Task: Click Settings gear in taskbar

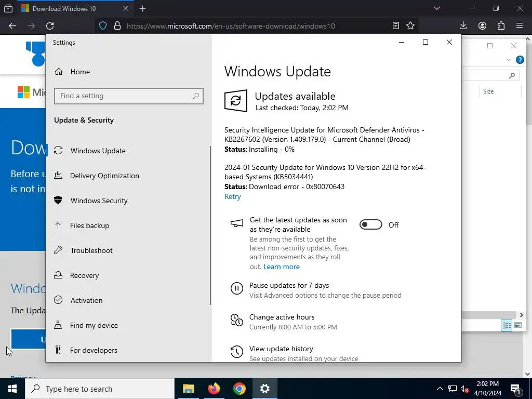Action: click(x=264, y=389)
